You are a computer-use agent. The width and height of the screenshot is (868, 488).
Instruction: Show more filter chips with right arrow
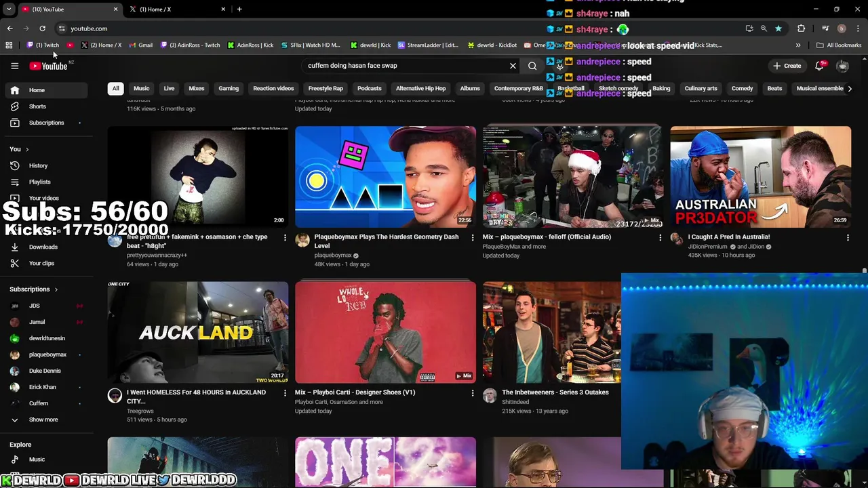click(x=850, y=88)
